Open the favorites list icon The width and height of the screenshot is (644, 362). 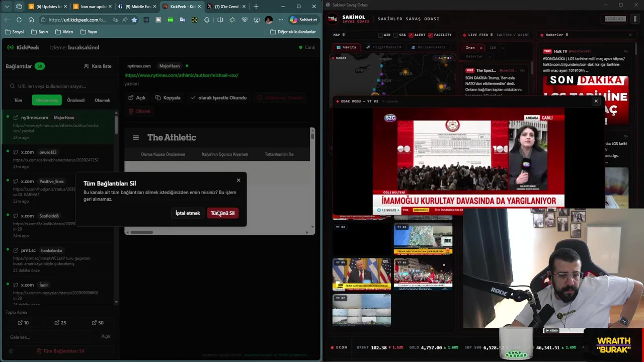pyautogui.click(x=232, y=20)
